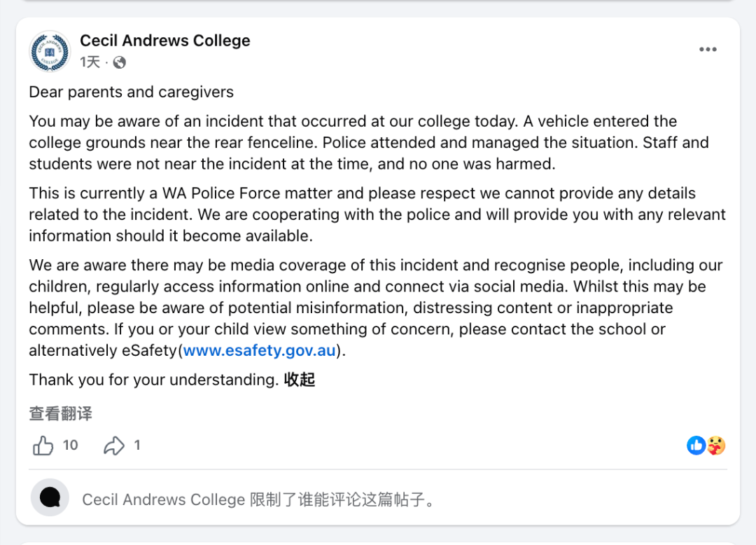Click the 1天 post timestamp

point(90,62)
